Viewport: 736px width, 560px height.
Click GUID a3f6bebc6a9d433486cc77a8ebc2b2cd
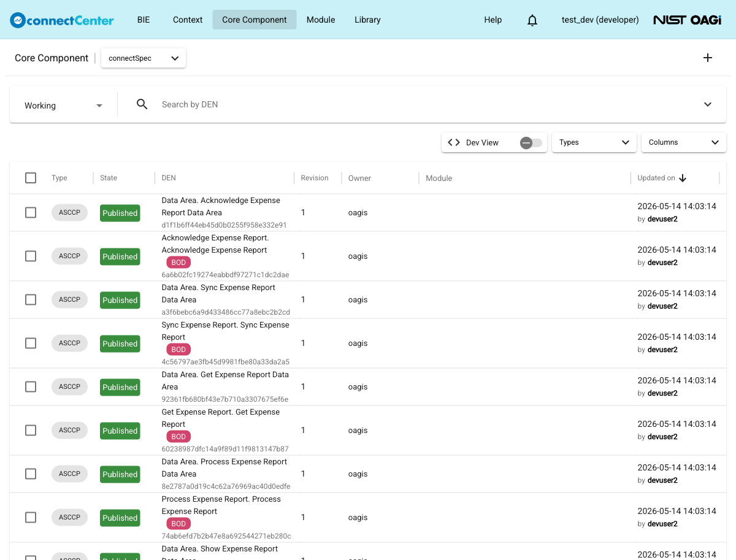click(x=226, y=312)
